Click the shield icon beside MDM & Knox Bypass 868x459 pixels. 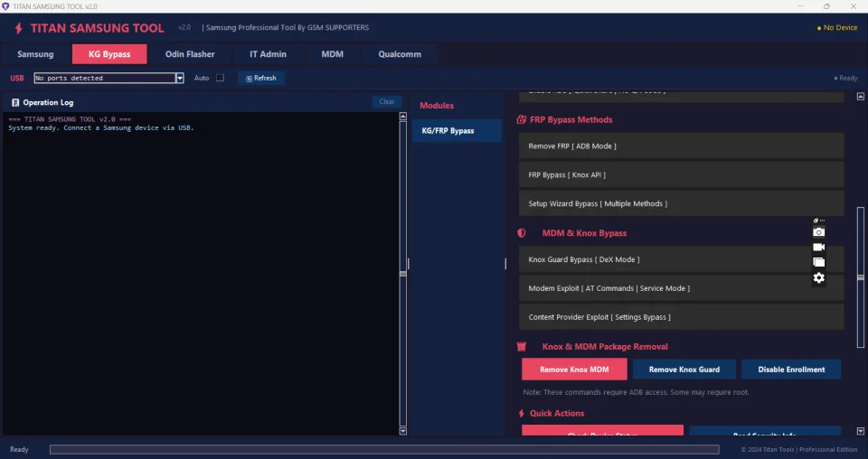(522, 233)
